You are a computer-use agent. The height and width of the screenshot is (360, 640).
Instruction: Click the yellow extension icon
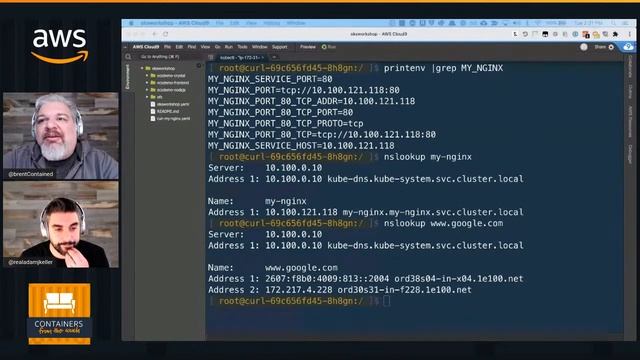coord(596,35)
